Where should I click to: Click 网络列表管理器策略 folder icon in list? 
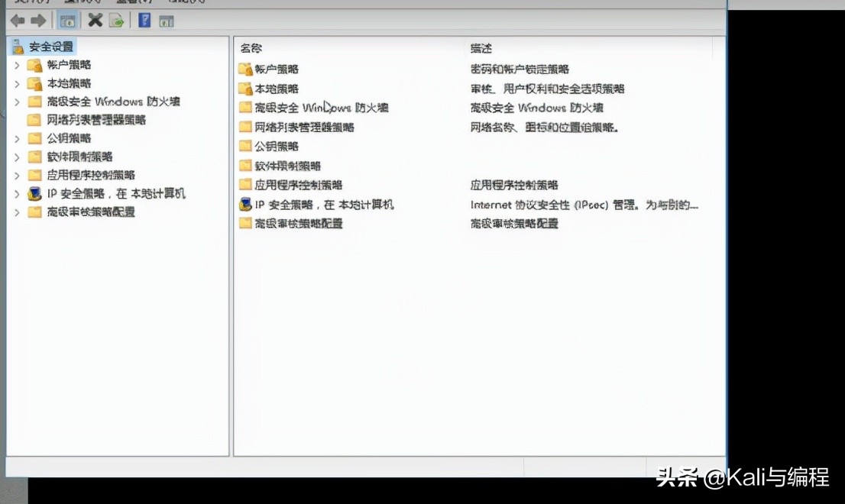(245, 127)
